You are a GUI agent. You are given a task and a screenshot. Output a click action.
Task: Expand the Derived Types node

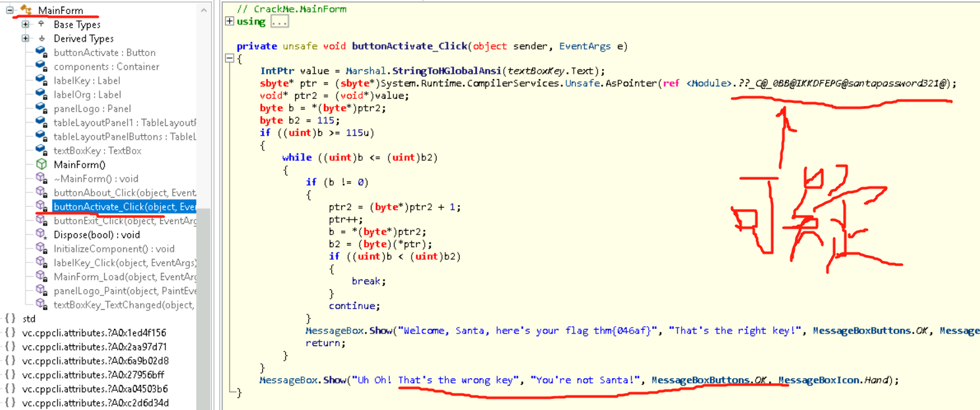pos(26,38)
